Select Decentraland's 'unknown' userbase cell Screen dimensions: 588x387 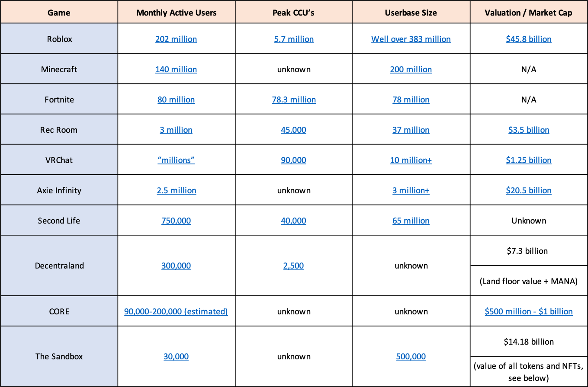pos(411,265)
